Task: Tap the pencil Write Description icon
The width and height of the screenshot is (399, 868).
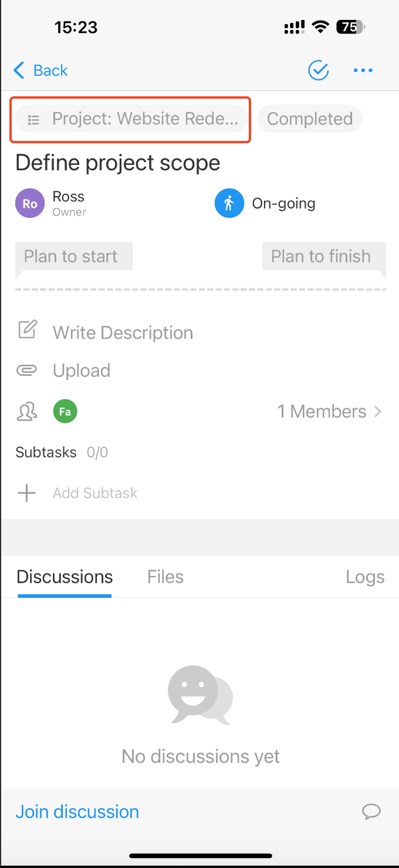Action: pyautogui.click(x=28, y=330)
